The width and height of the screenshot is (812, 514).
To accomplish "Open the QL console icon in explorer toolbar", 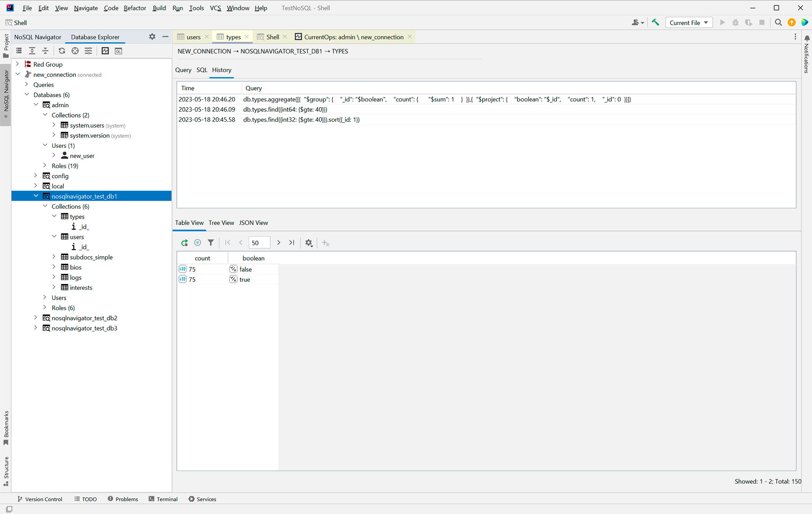I will click(x=118, y=51).
